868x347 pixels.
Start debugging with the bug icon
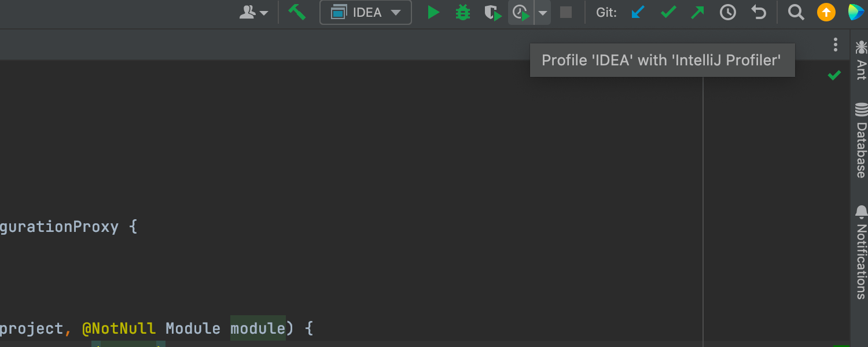pos(463,12)
